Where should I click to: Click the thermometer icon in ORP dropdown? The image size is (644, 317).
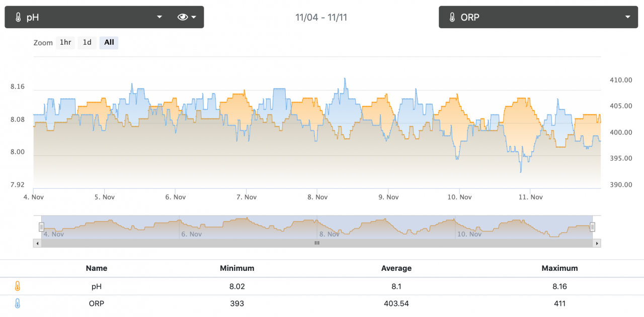click(x=452, y=18)
